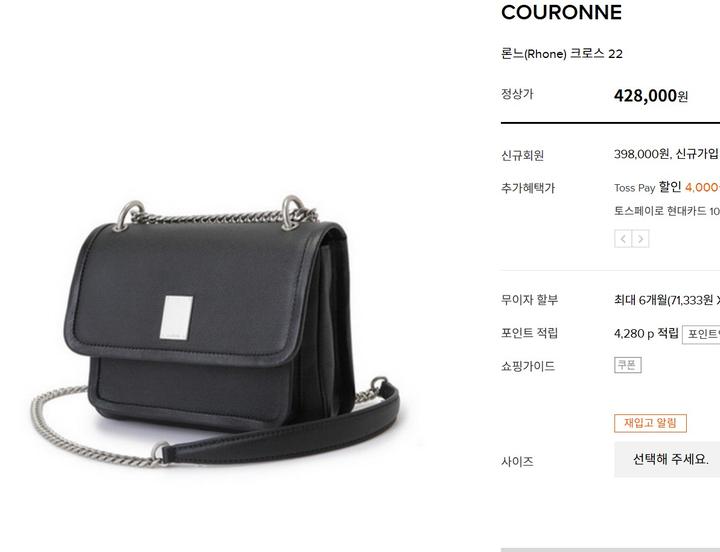The height and width of the screenshot is (552, 720).
Task: Click the black crossbody bag product image
Action: 216,331
